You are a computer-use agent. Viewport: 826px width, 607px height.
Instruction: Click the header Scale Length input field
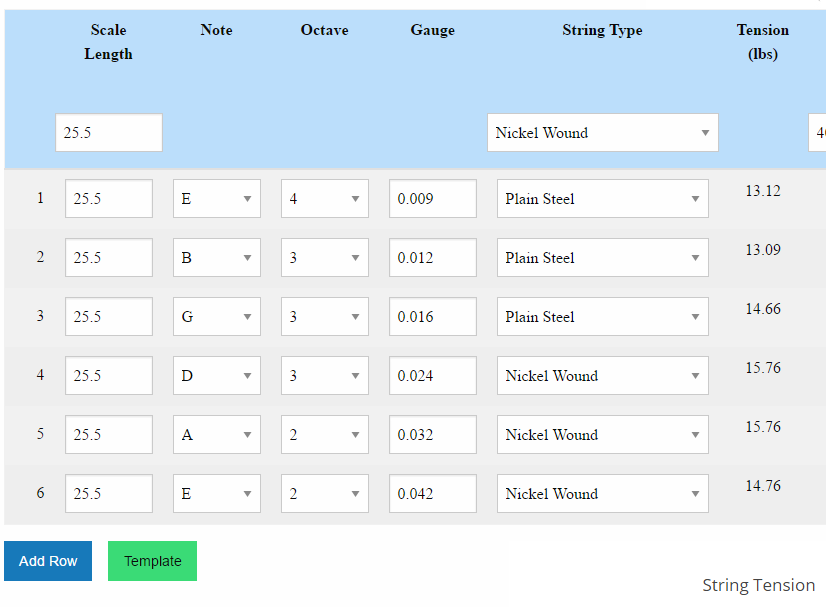click(108, 133)
